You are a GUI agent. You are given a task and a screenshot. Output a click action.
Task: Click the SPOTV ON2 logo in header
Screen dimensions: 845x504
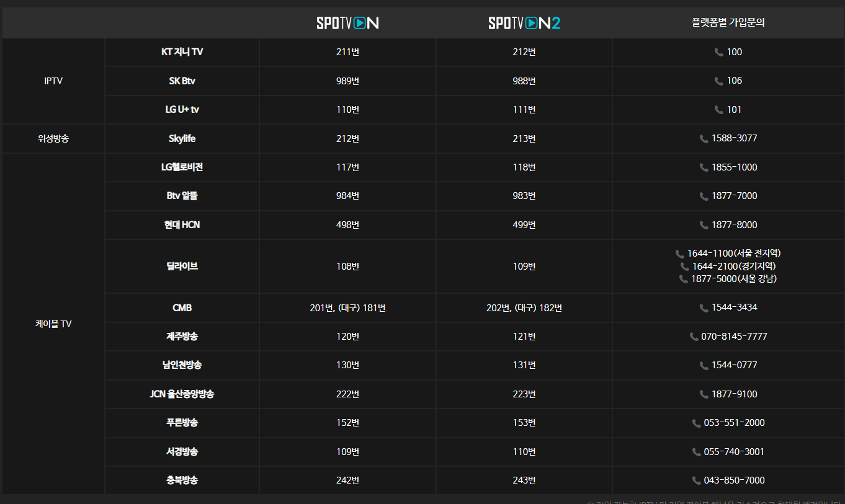click(524, 23)
